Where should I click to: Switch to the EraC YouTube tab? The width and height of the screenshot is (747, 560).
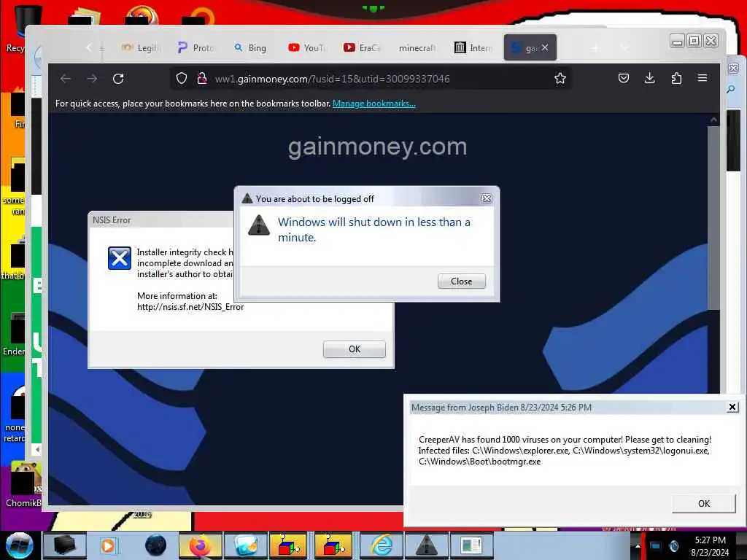(x=362, y=47)
